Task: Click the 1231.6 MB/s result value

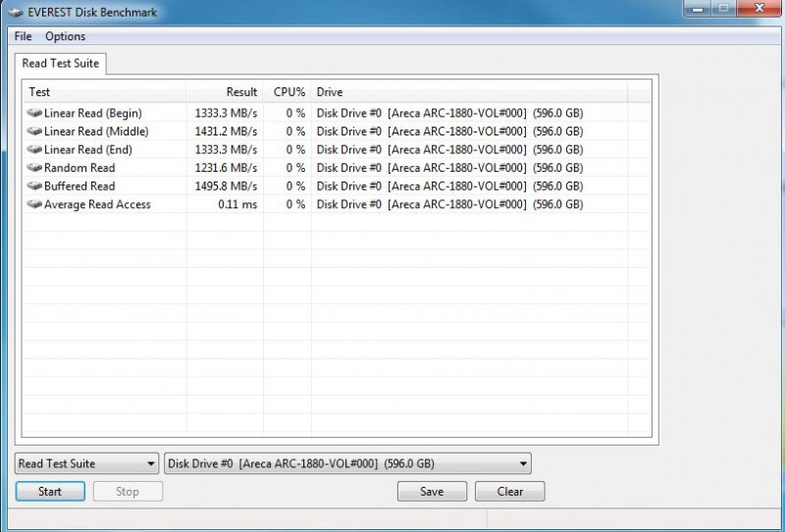Action: coord(226,168)
